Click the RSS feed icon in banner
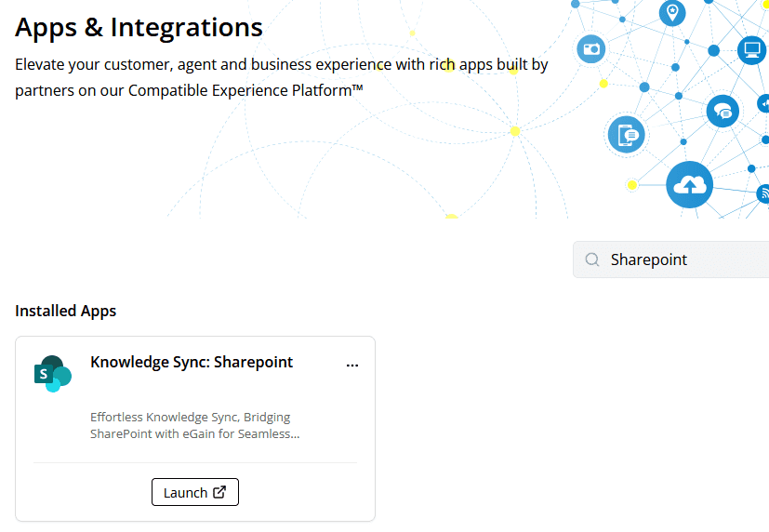Viewport: 769px width, 532px height. pyautogui.click(x=763, y=193)
